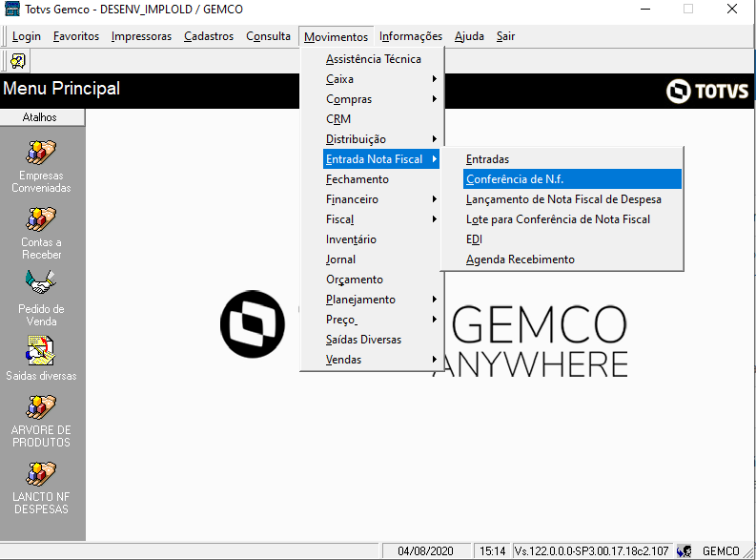
Task: Click Sair in the menu bar
Action: [x=506, y=36]
